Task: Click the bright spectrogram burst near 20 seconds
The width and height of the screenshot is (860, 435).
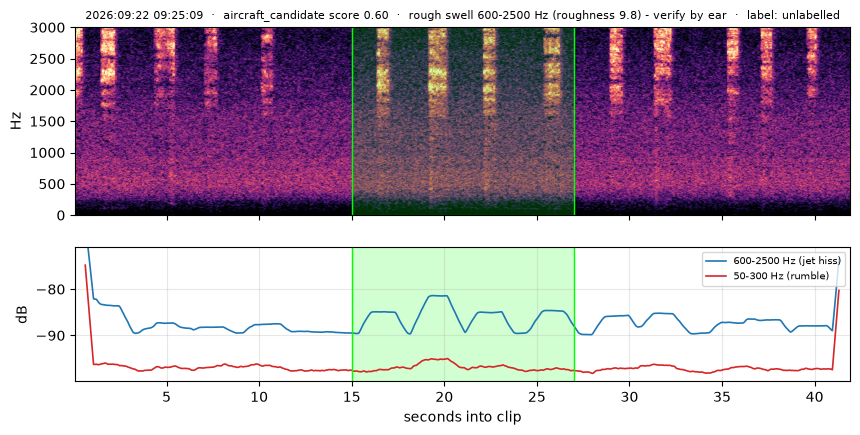Action: coord(438,74)
